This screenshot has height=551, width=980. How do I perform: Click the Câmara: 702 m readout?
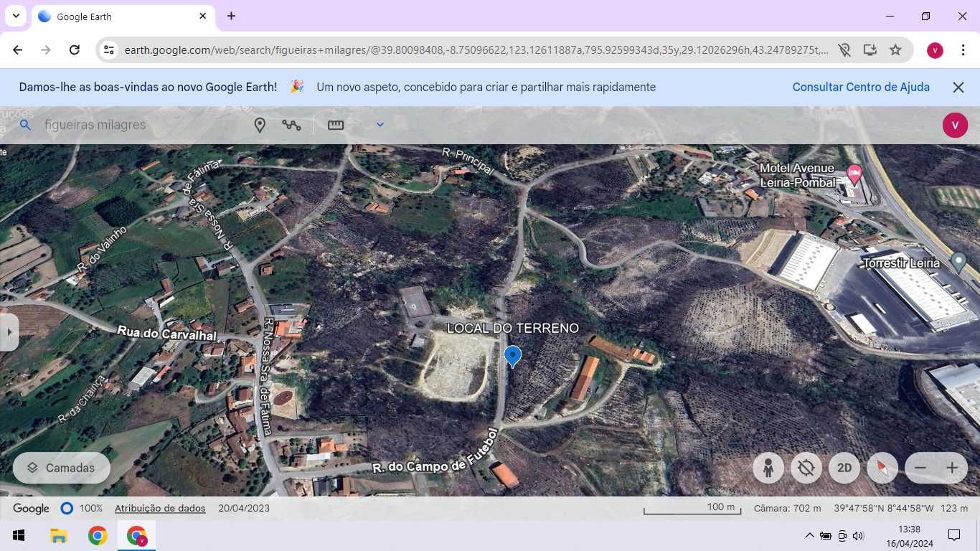[787, 508]
